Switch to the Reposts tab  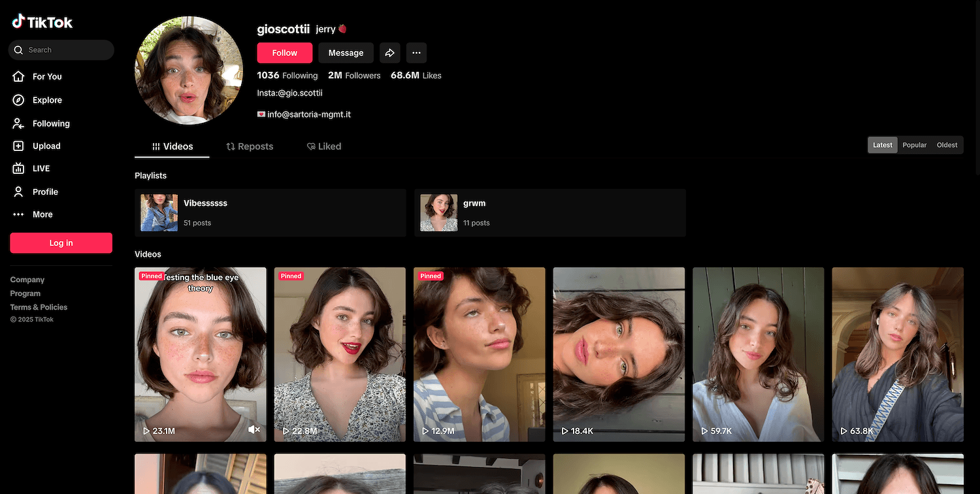(250, 146)
